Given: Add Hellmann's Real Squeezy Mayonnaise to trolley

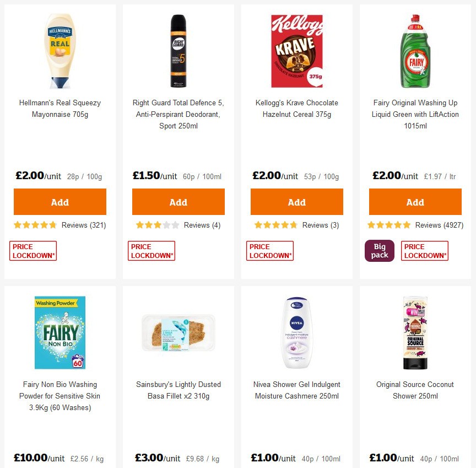Looking at the screenshot, I should coord(59,202).
